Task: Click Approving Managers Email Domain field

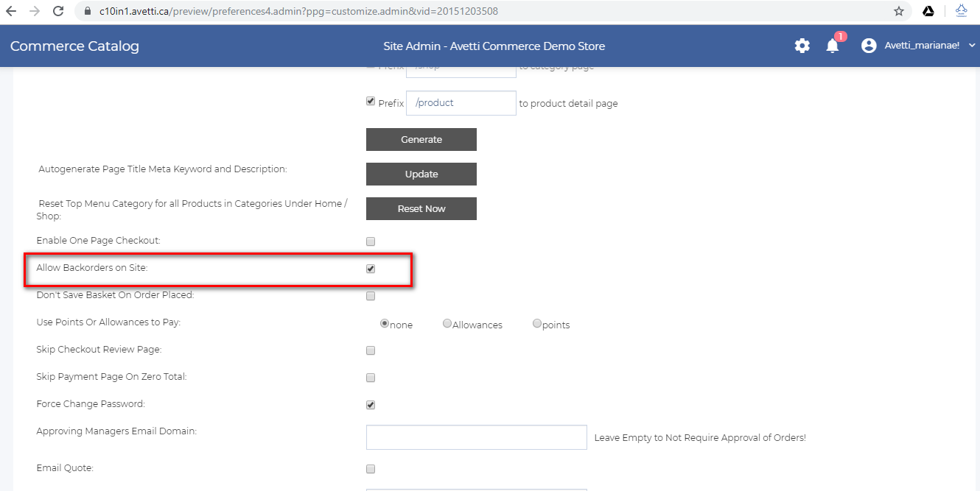Action: [477, 437]
